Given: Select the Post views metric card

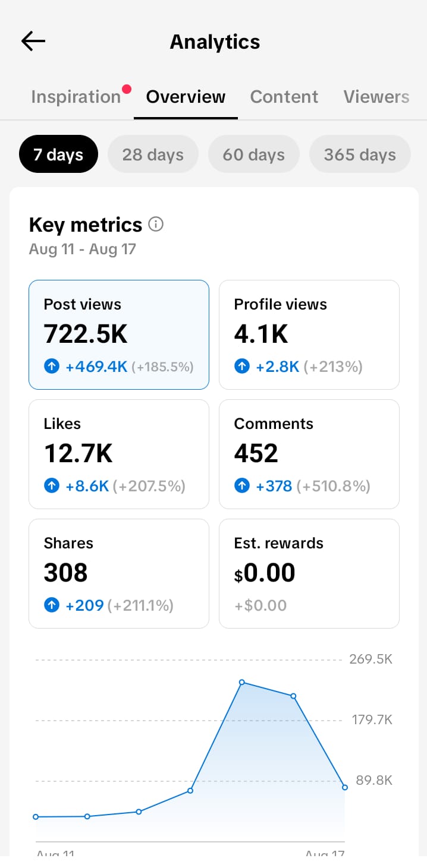Looking at the screenshot, I should 119,334.
